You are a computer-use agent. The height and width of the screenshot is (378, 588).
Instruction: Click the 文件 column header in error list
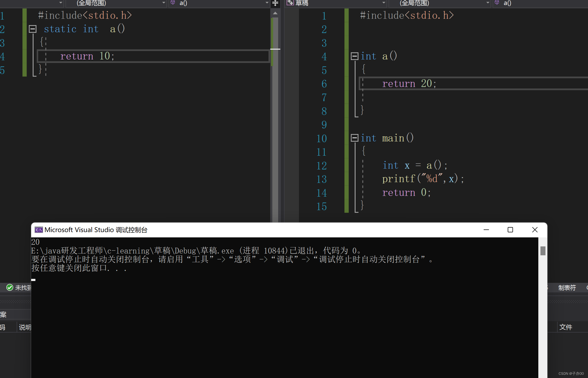(x=566, y=327)
